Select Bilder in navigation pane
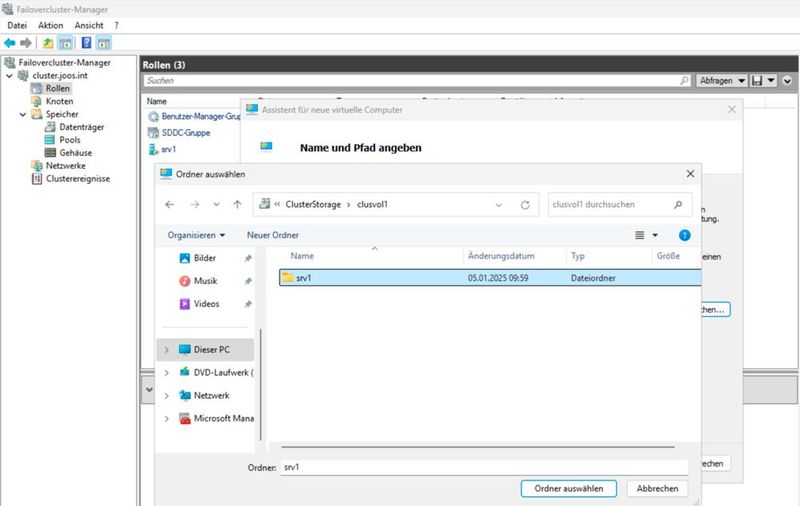800x506 pixels. (205, 258)
